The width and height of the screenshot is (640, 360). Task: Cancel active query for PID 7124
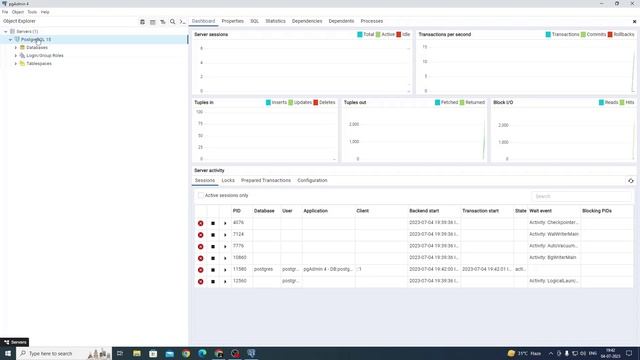(213, 235)
